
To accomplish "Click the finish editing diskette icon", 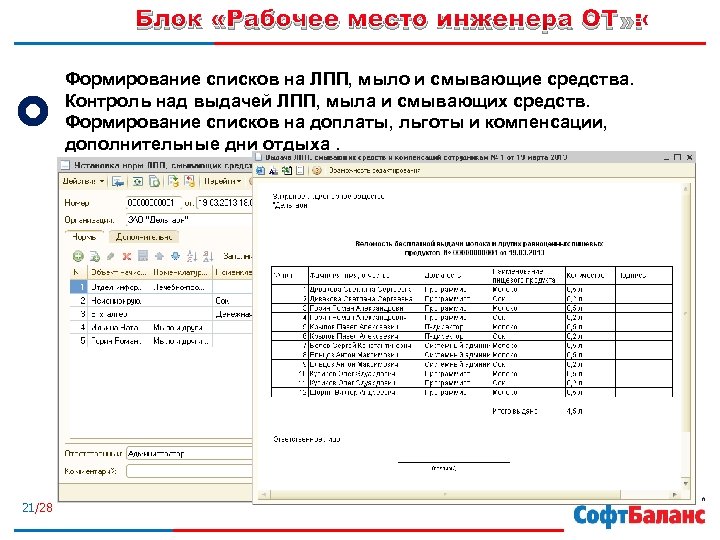I will (x=143, y=256).
